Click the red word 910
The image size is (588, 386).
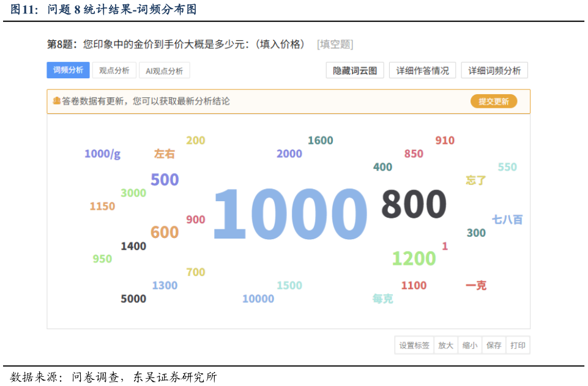445,140
